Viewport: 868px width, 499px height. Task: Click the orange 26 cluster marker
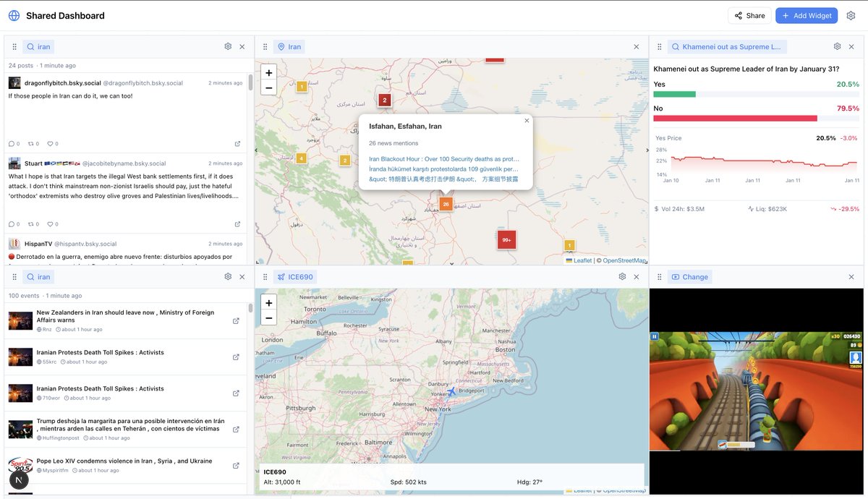point(446,204)
